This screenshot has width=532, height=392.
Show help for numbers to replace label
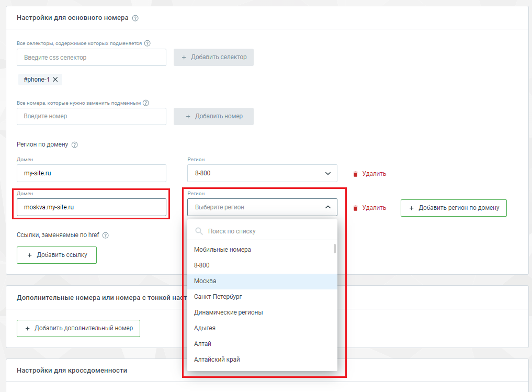pyautogui.click(x=146, y=103)
